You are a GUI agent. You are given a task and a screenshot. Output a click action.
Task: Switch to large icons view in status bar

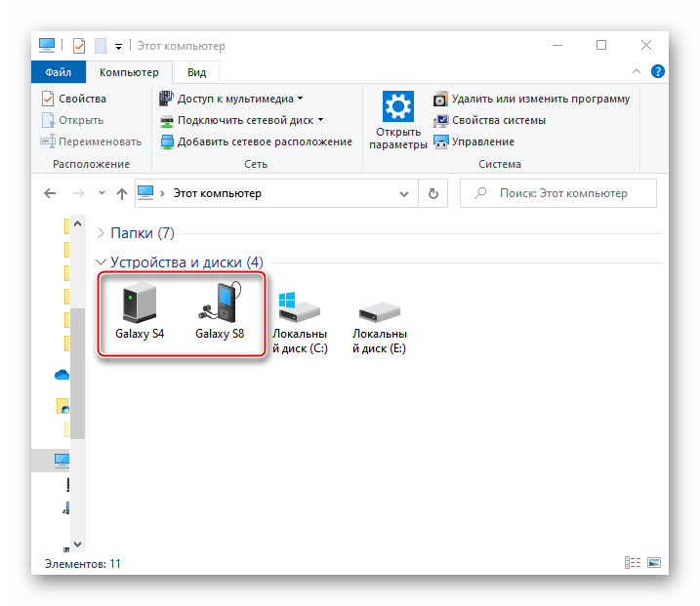click(x=653, y=564)
